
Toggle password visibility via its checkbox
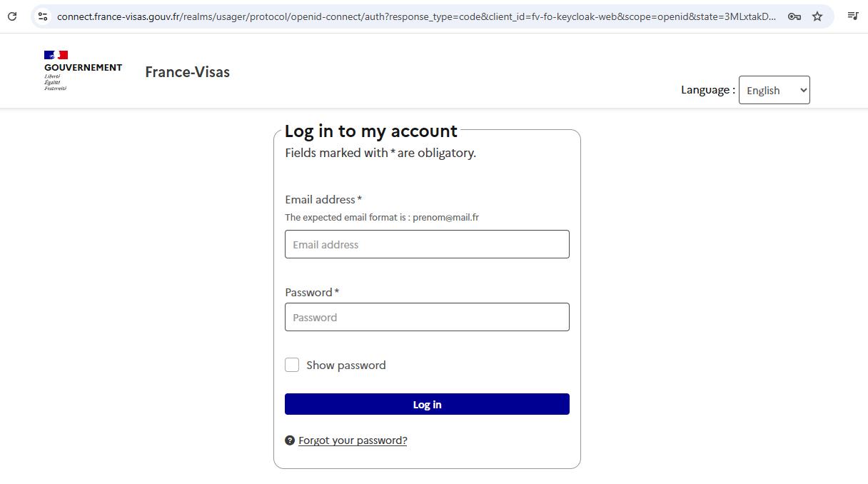[292, 365]
